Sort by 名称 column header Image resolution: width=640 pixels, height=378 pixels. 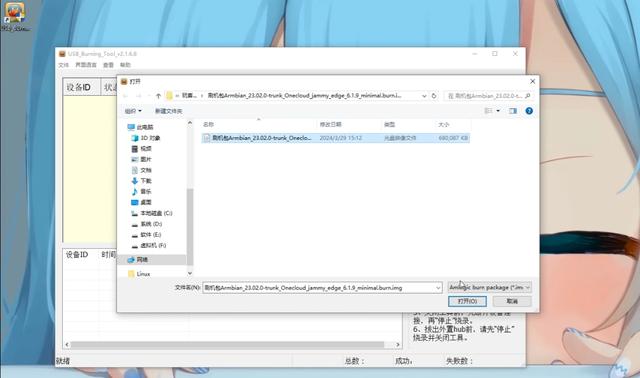208,125
